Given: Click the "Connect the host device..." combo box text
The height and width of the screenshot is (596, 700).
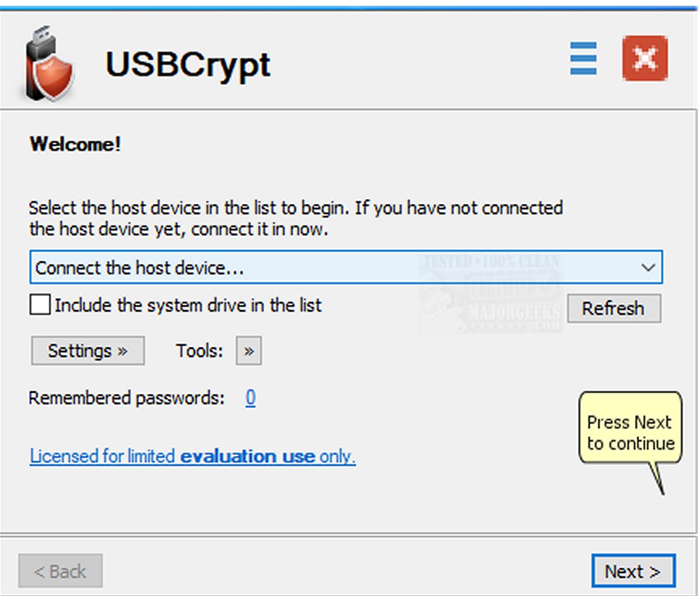Looking at the screenshot, I should pyautogui.click(x=139, y=268).
